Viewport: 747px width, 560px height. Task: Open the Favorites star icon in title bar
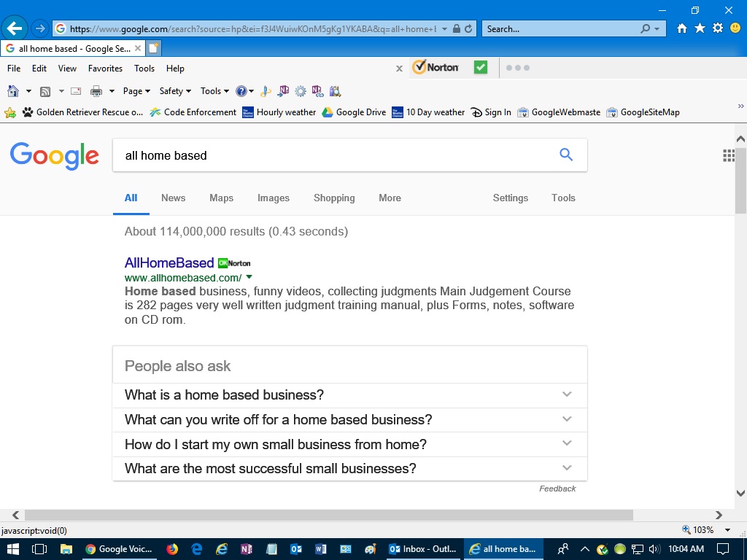pyautogui.click(x=700, y=28)
